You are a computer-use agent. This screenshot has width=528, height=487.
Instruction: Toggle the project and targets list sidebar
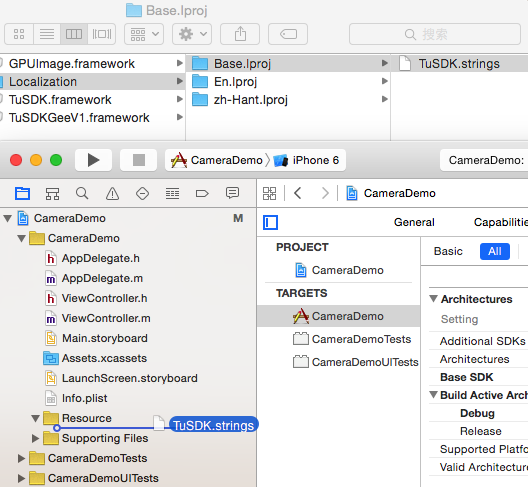tap(270, 222)
